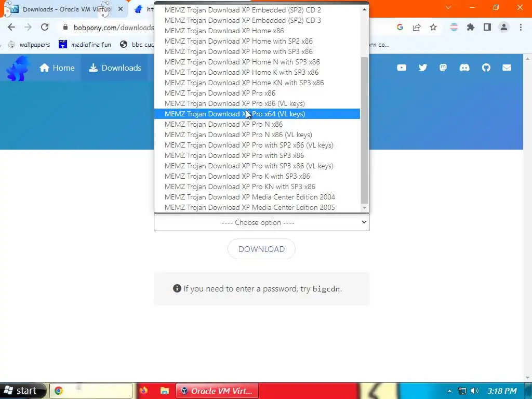532x399 pixels.
Task: Open the Mastodon social link icon
Action: pyautogui.click(x=443, y=68)
